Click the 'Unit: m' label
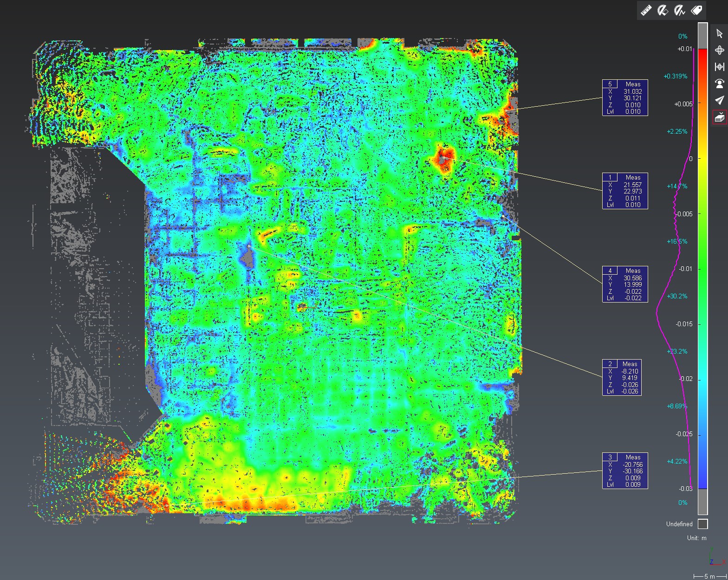Viewport: 728px width, 580px height. (697, 538)
